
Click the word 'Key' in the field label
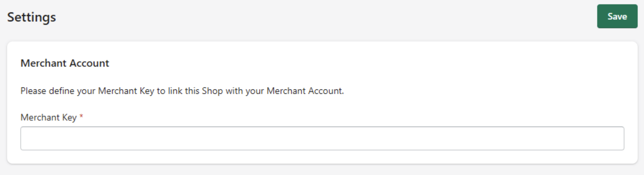pos(69,117)
